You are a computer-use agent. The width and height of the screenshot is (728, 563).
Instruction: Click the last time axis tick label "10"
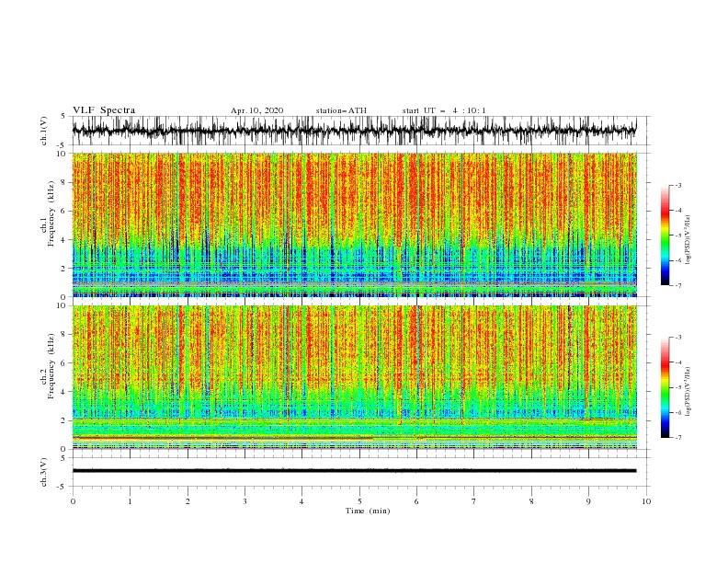click(646, 501)
